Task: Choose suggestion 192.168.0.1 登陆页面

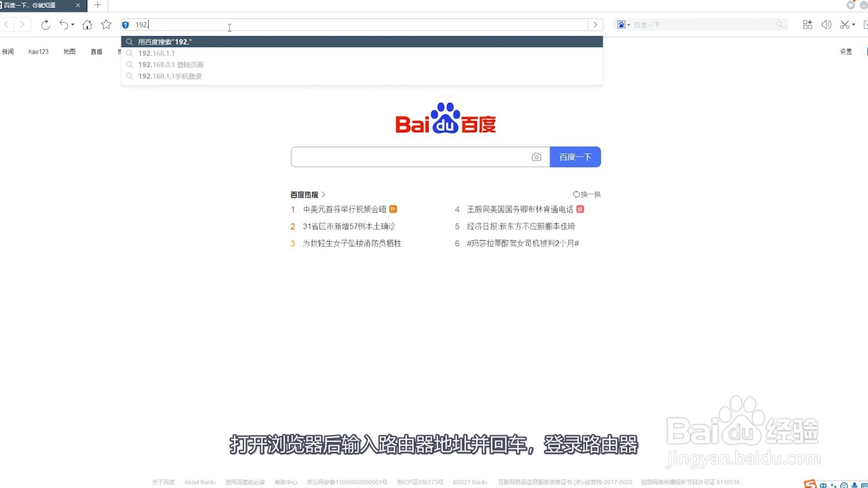Action: pyautogui.click(x=362, y=65)
